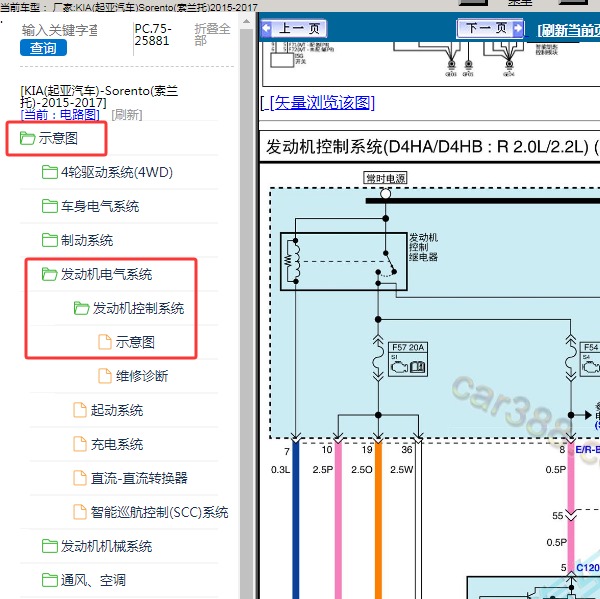Screen dimensions: 600x599
Task: Click open folder icon beside 发动机控制系统
Action: coord(82,308)
